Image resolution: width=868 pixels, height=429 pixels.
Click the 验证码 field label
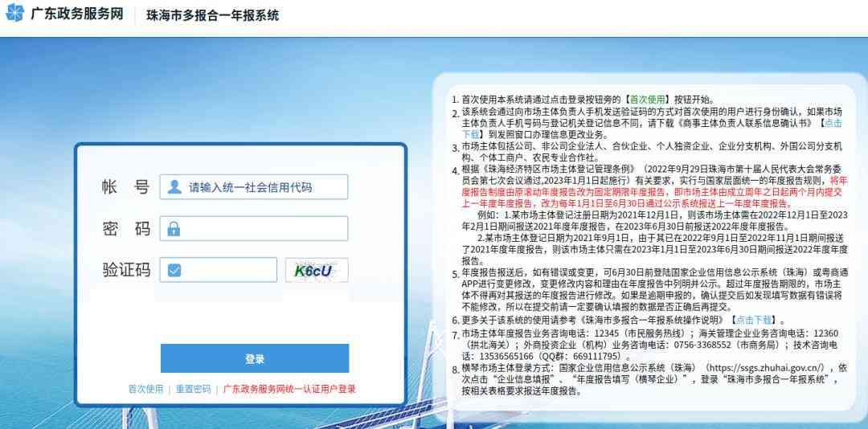pyautogui.click(x=126, y=270)
